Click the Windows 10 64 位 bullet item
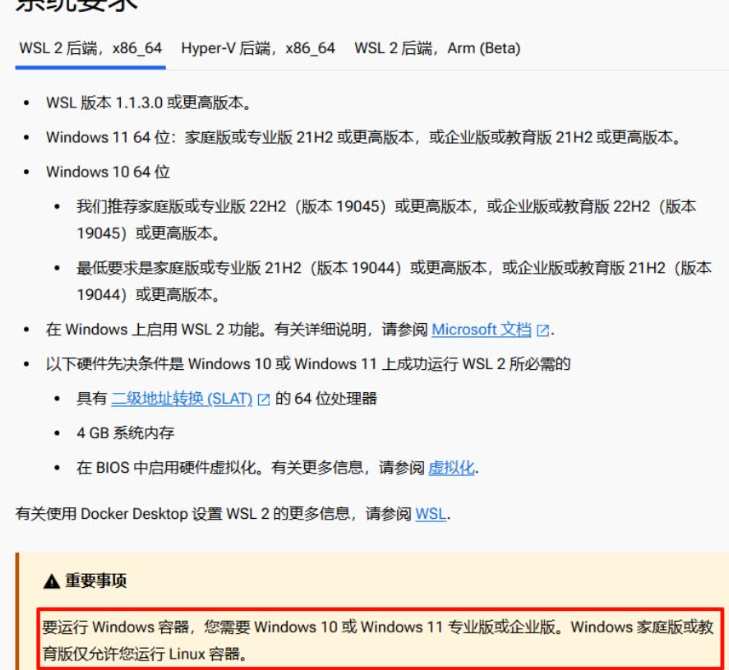 (x=108, y=171)
